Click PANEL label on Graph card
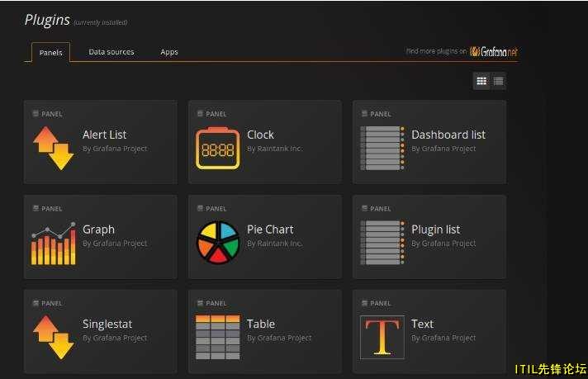 tap(52, 208)
